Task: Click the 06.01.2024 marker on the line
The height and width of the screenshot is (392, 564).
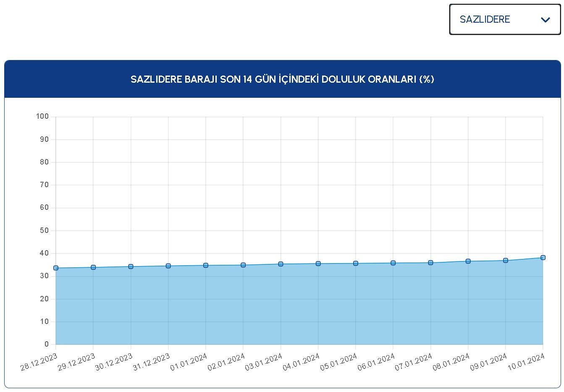Action: coord(393,263)
